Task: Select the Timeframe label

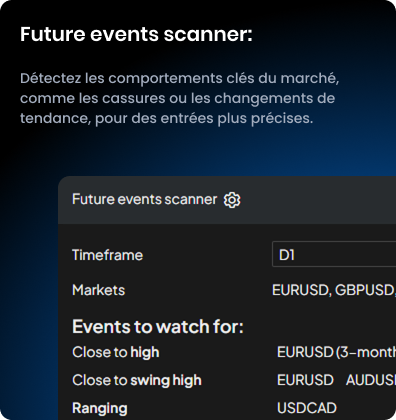Action: point(107,255)
